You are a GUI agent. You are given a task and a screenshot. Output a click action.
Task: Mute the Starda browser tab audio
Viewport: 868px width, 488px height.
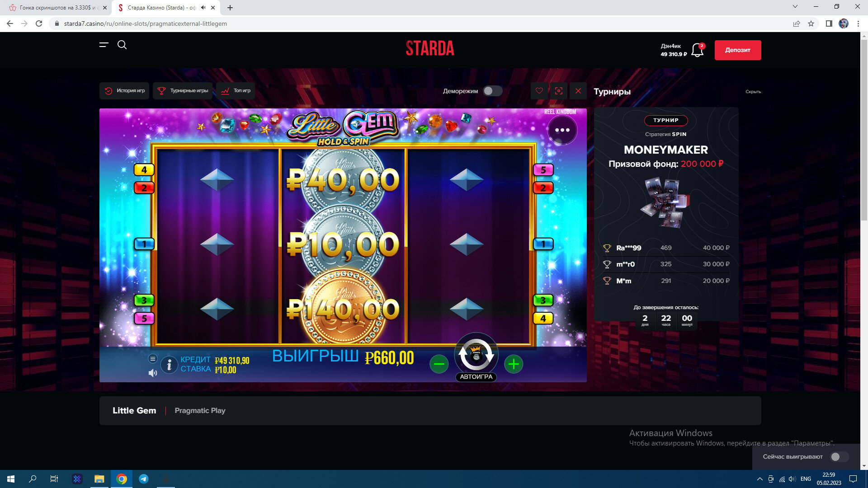click(x=203, y=8)
